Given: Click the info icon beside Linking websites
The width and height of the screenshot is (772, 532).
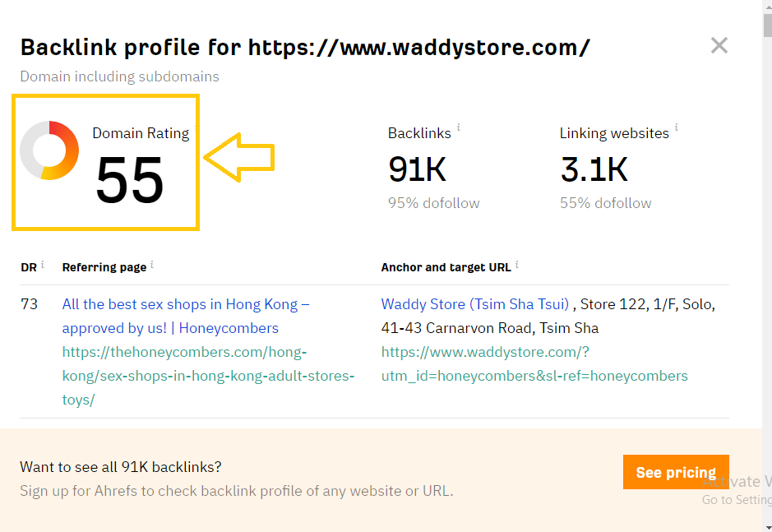Looking at the screenshot, I should point(677,128).
